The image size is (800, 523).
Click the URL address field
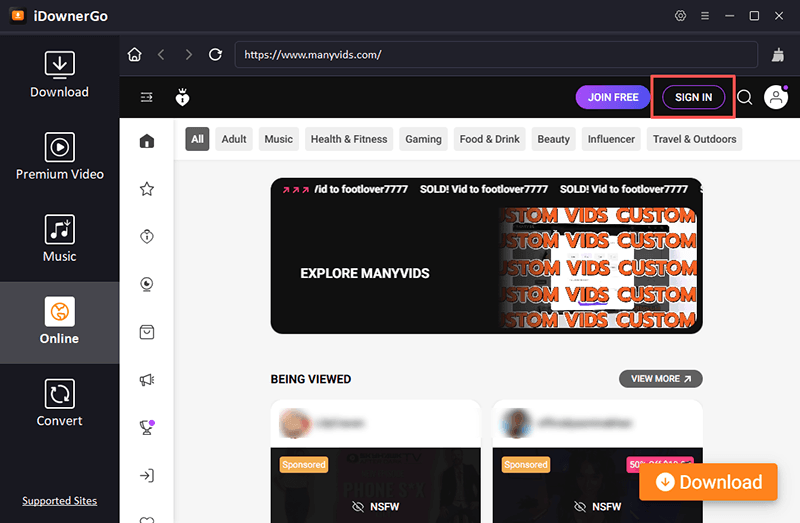point(496,55)
